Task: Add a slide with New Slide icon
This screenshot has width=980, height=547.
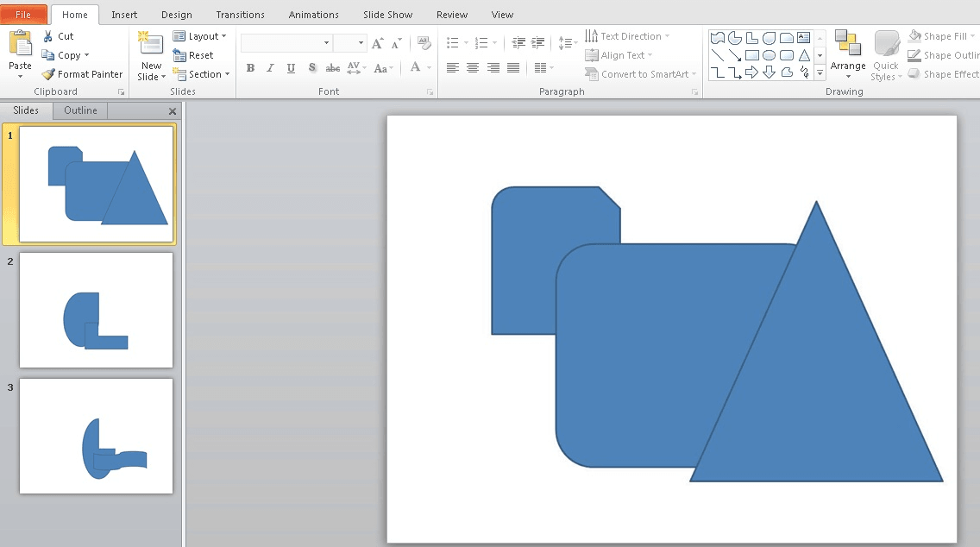Action: click(151, 44)
